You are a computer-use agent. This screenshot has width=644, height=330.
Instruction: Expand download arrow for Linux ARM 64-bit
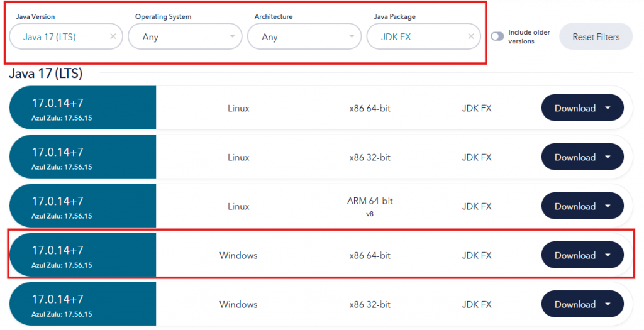[608, 206]
